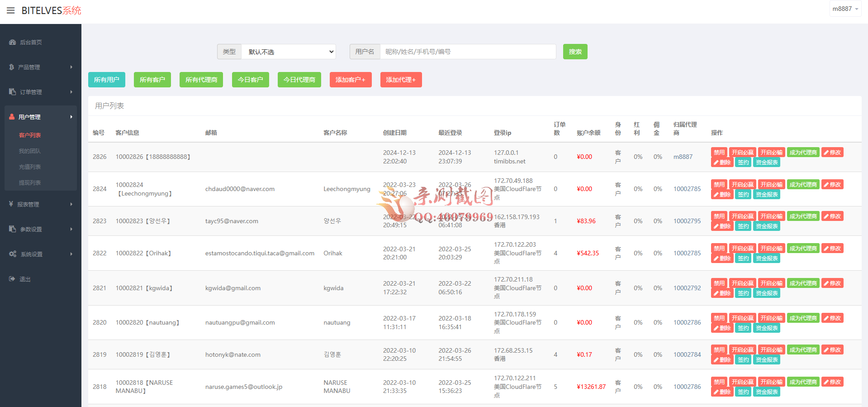Expand the 产品管理 menu arrow
The width and height of the screenshot is (868, 407).
click(x=71, y=67)
